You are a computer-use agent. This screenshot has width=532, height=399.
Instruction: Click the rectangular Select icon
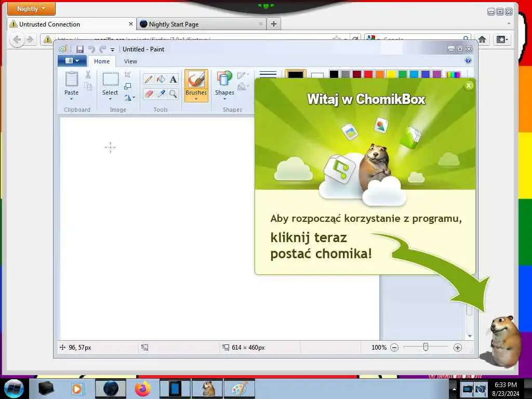(110, 79)
